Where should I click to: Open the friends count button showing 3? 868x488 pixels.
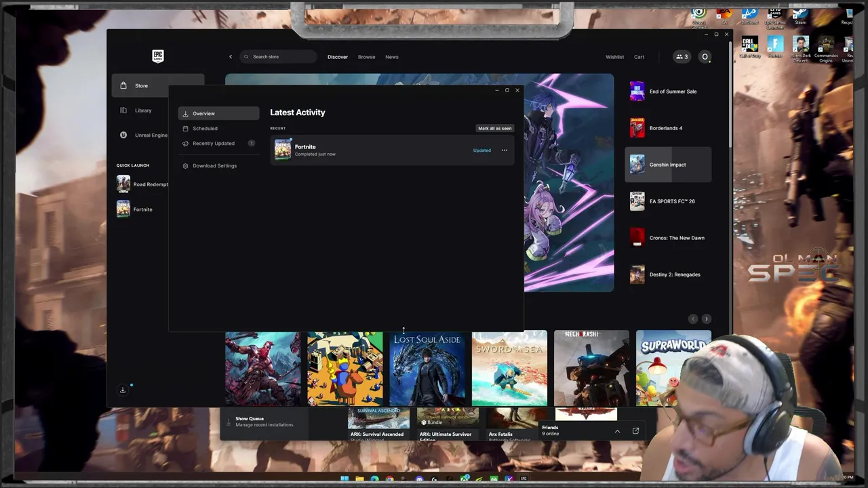pos(682,57)
